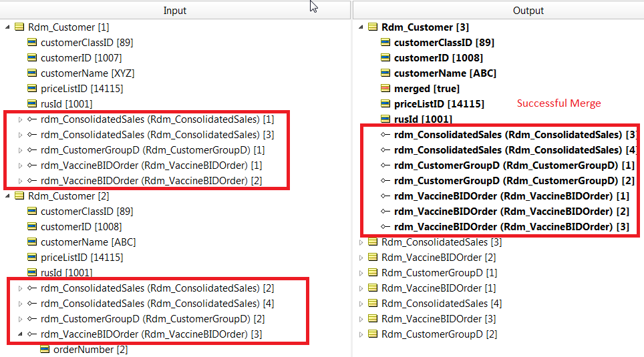Select Input Rdm_Customer [1] customerClassID [89] row

click(x=87, y=42)
